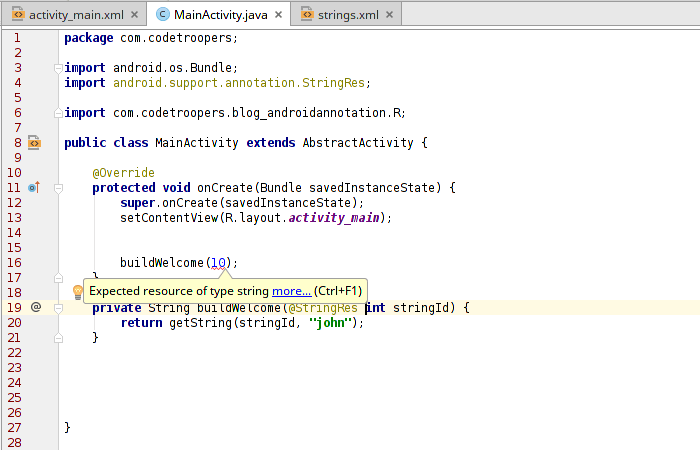Close the MainActivity.java tab

tap(278, 15)
